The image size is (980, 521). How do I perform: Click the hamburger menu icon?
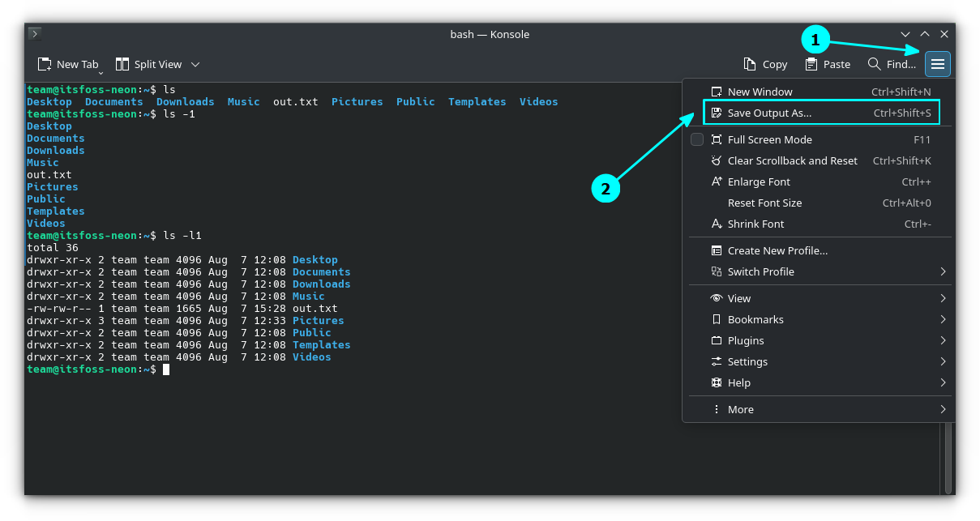(x=937, y=64)
